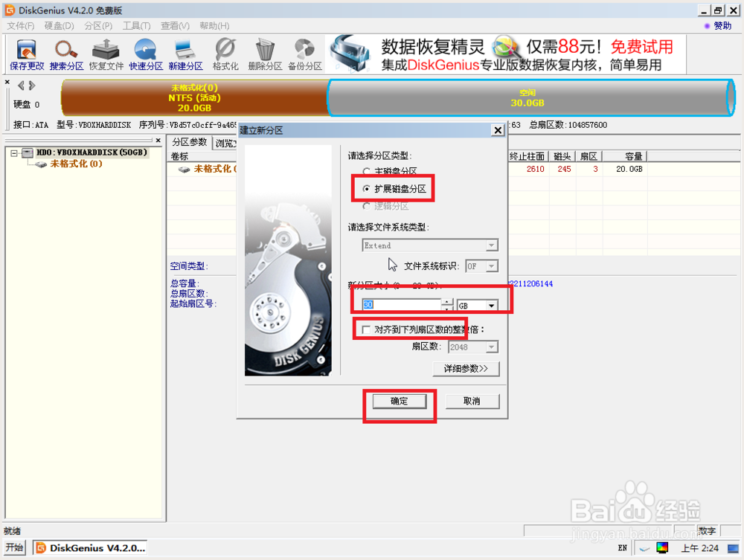Open the Disk (硬盘) menu
The height and width of the screenshot is (560, 744).
pyautogui.click(x=60, y=25)
